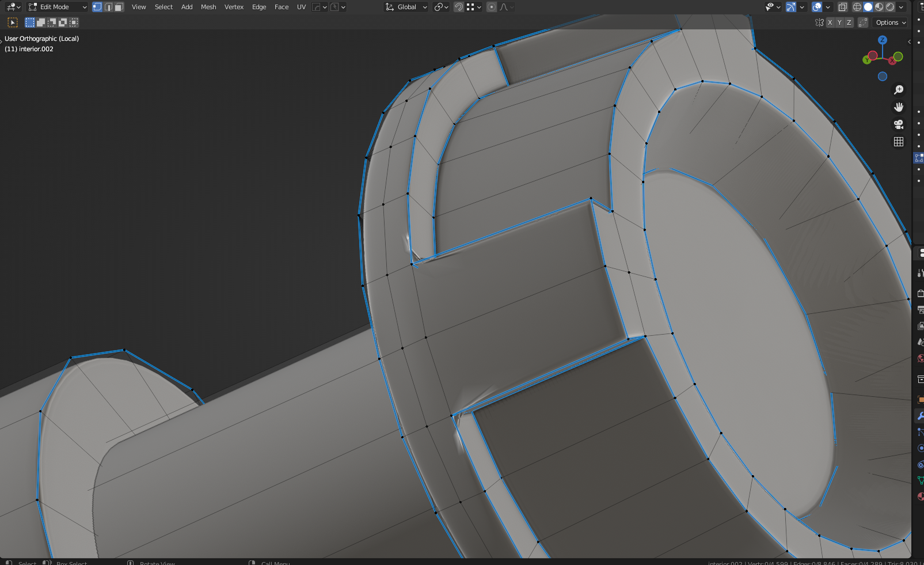This screenshot has height=565, width=924.
Task: Choose Invert existing selection mode
Action: (63, 22)
